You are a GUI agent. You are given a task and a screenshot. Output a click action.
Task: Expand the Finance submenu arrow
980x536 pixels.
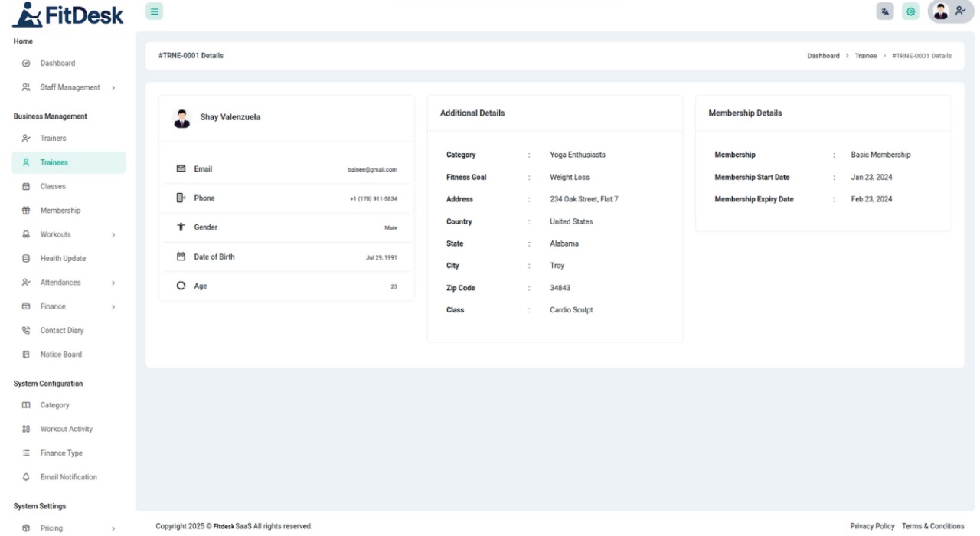tap(113, 307)
